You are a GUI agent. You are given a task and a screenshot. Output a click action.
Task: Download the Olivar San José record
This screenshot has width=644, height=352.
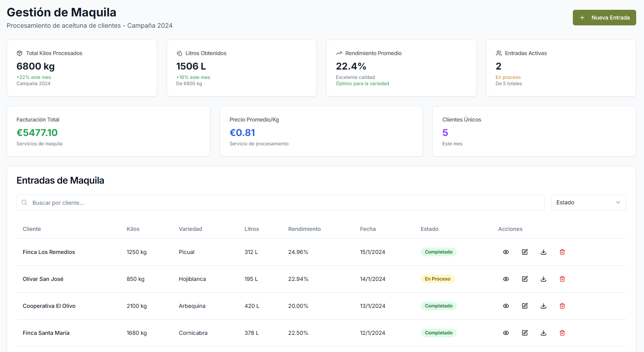(x=544, y=279)
